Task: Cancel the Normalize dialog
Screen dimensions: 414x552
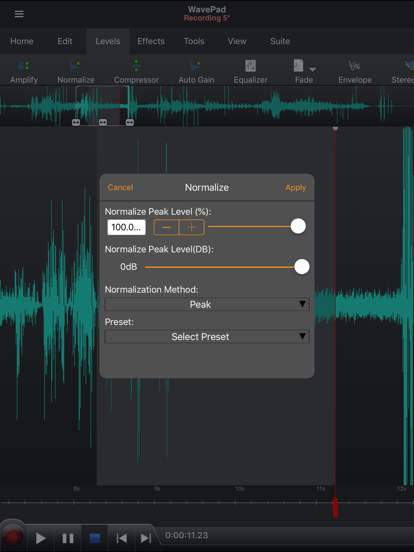Action: 120,187
